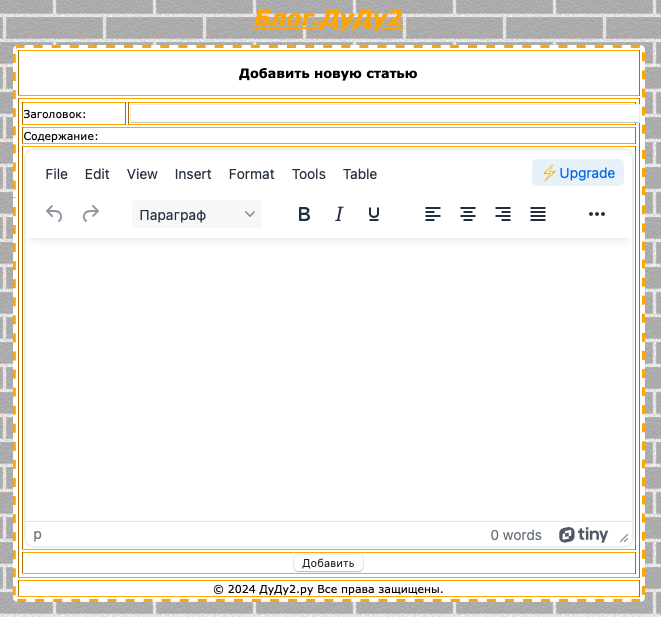Open the Table menu
The image size is (661, 617).
click(360, 174)
